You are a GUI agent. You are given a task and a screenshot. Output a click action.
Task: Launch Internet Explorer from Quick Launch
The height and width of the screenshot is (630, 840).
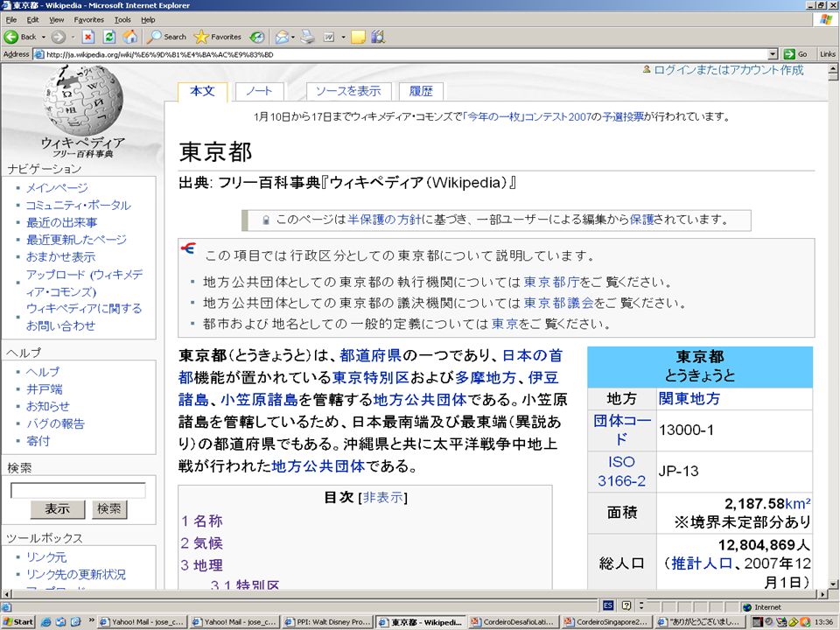coord(46,622)
